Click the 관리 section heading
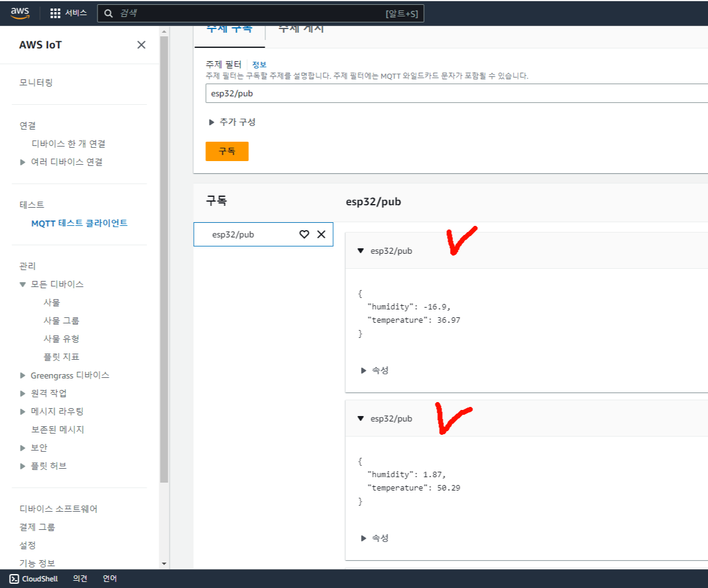 [x=27, y=266]
